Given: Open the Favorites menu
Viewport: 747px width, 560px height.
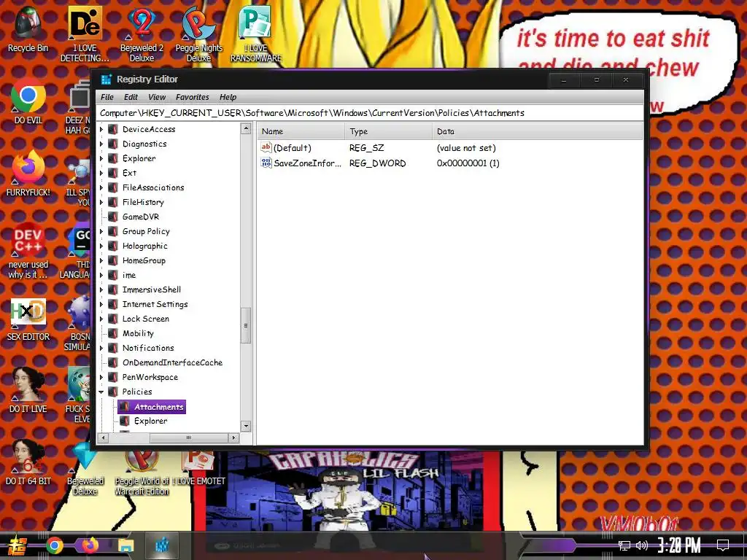Looking at the screenshot, I should pos(193,97).
